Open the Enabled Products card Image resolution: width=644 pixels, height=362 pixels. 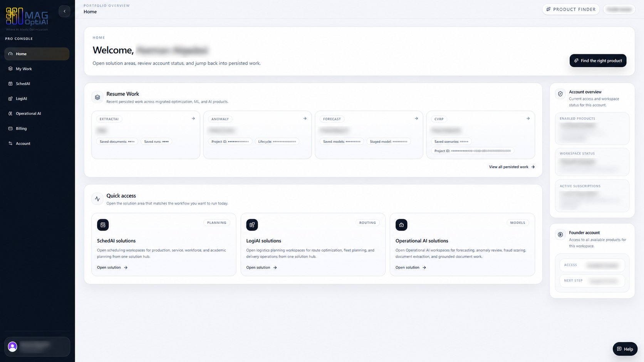pos(592,128)
